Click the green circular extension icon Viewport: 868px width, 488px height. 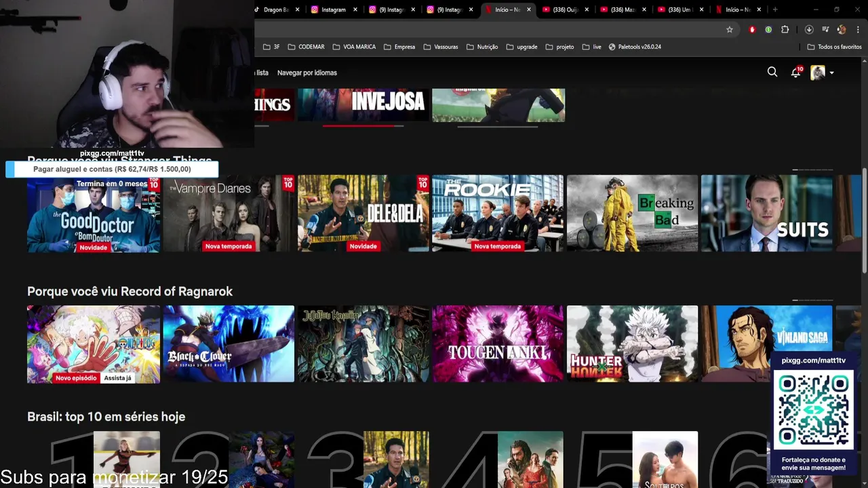768,29
